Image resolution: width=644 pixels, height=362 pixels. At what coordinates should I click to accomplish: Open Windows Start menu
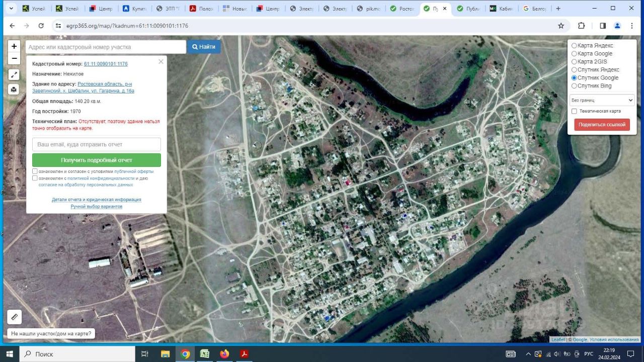pyautogui.click(x=10, y=354)
